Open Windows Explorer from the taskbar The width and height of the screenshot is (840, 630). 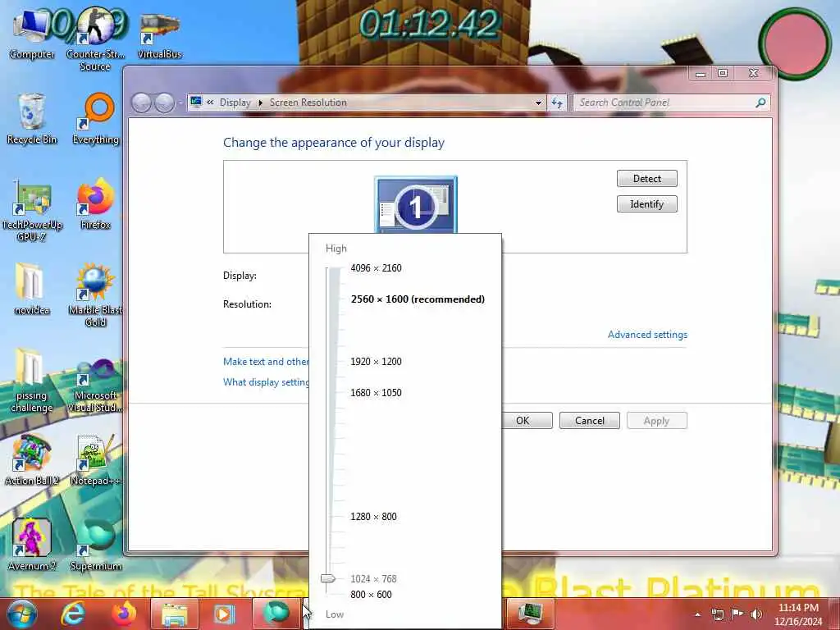click(175, 614)
